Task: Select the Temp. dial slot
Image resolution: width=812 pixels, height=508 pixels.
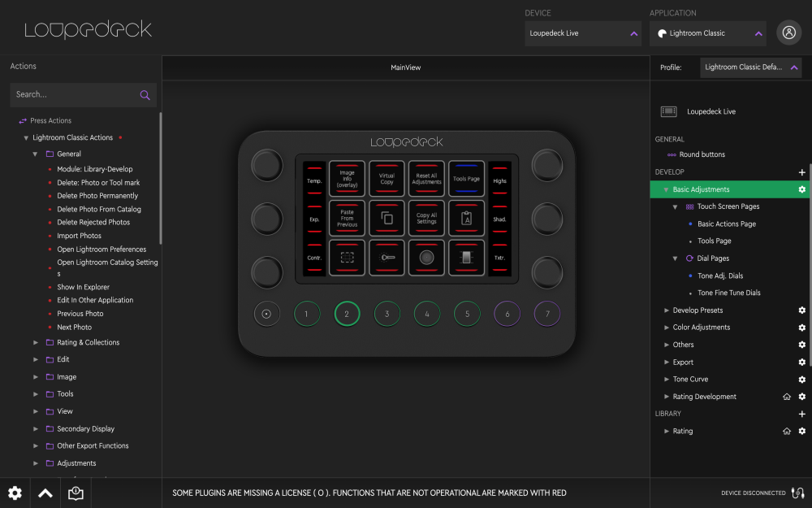Action: coord(314,180)
